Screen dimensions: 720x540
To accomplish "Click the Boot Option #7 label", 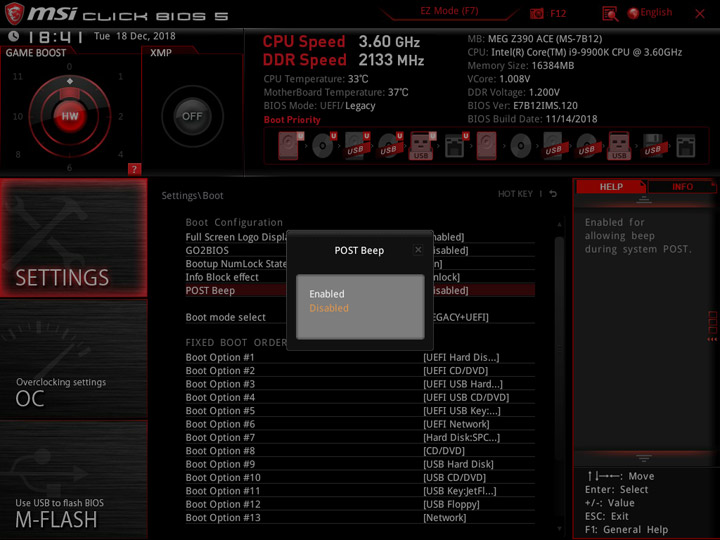I will [220, 438].
